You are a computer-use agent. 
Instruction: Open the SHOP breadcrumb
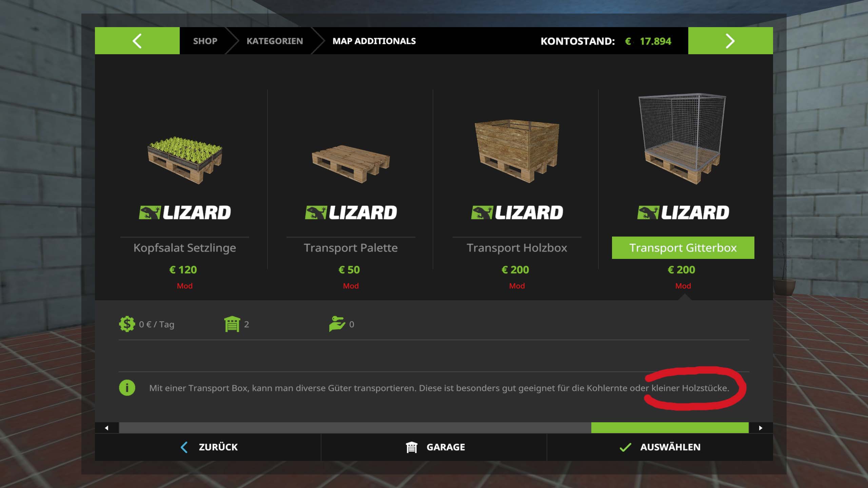[x=205, y=41]
